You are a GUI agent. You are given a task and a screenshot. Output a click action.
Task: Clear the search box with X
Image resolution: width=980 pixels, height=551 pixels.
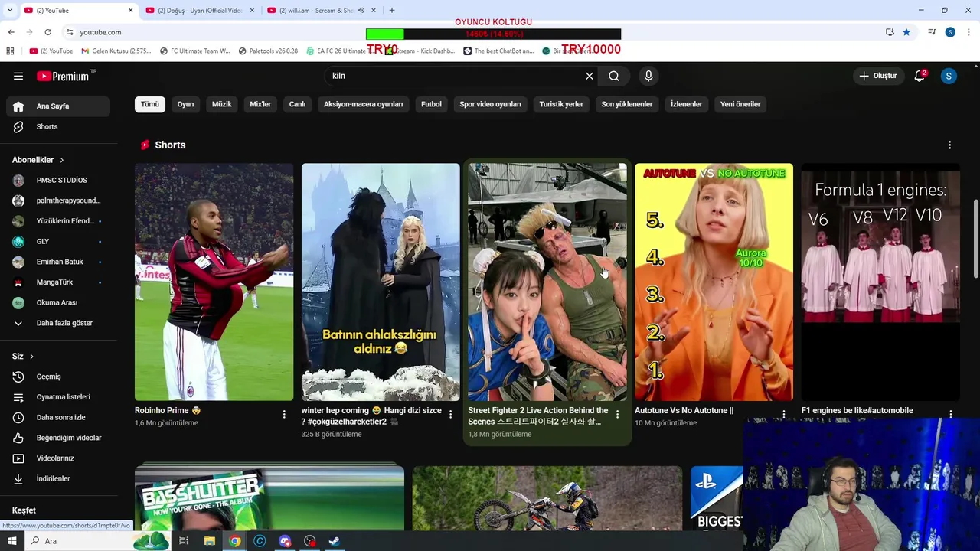tap(590, 76)
